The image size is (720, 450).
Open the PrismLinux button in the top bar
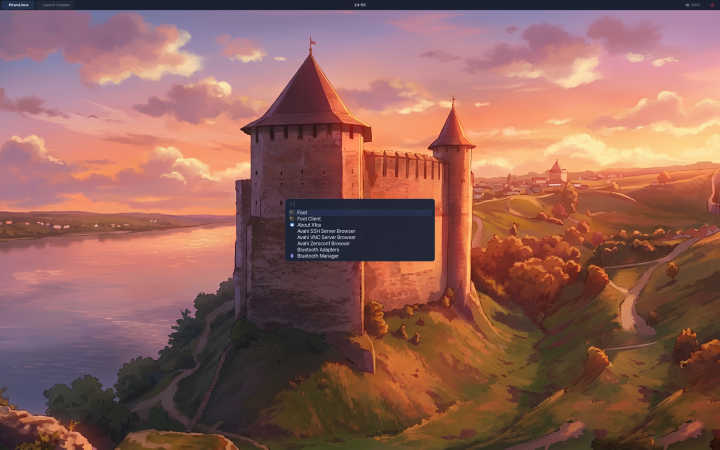click(18, 5)
